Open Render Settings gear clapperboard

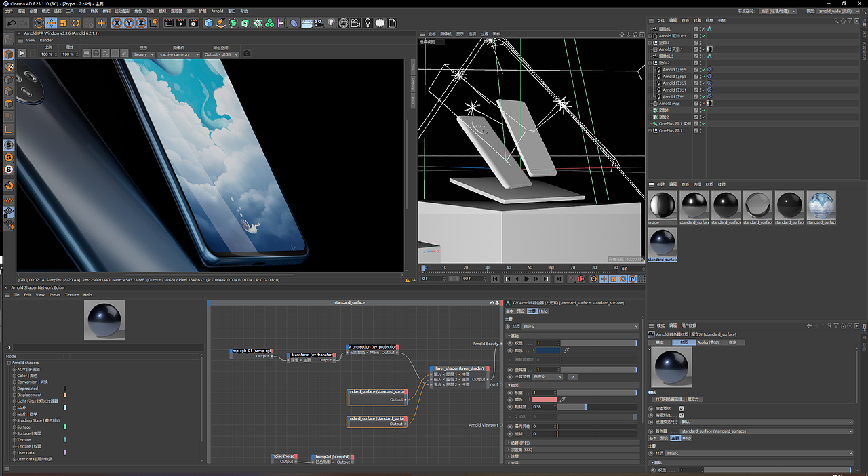point(193,23)
